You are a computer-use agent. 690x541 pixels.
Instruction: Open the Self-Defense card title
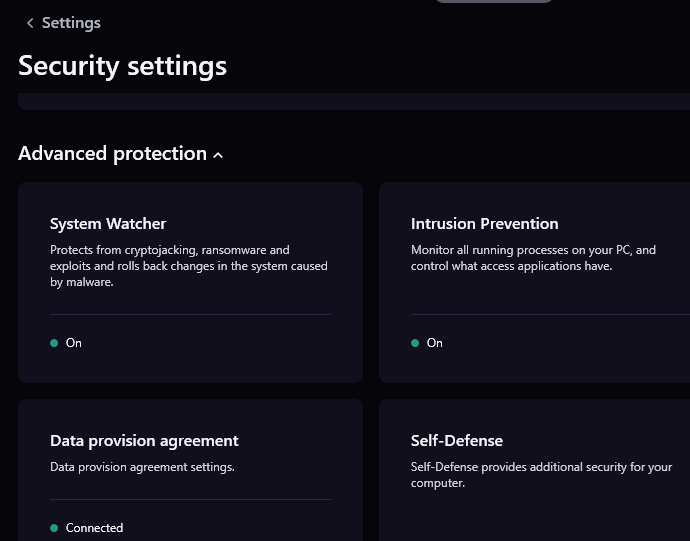[x=456, y=441]
